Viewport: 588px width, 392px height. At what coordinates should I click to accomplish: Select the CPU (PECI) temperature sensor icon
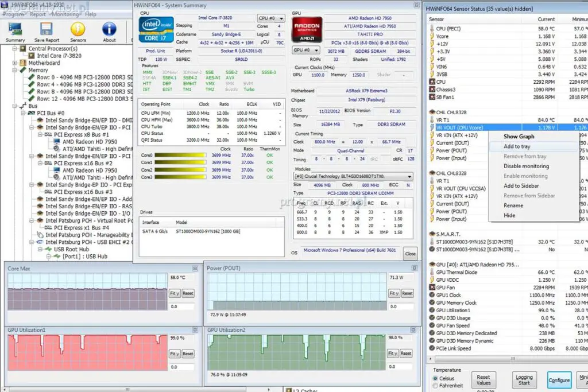[x=432, y=29]
